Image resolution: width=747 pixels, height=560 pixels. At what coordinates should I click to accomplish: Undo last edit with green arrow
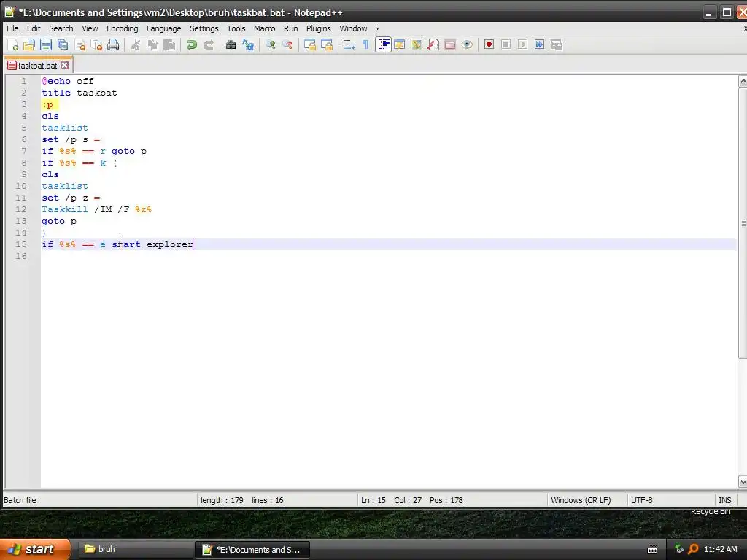(x=192, y=44)
